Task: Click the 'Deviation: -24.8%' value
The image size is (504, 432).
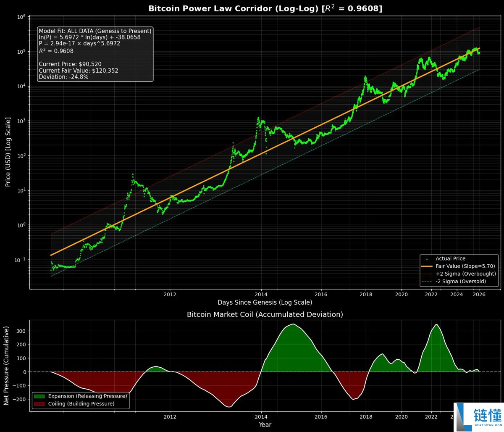Action: [x=63, y=77]
